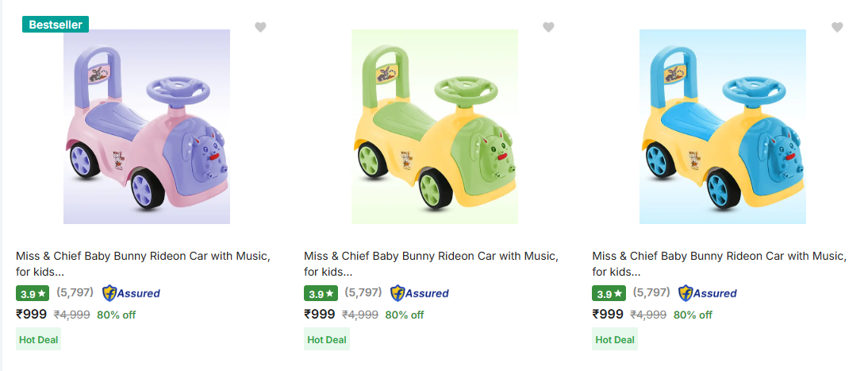Wishlist the pink Baby Bunny car
This screenshot has width=868, height=371.
click(x=260, y=27)
